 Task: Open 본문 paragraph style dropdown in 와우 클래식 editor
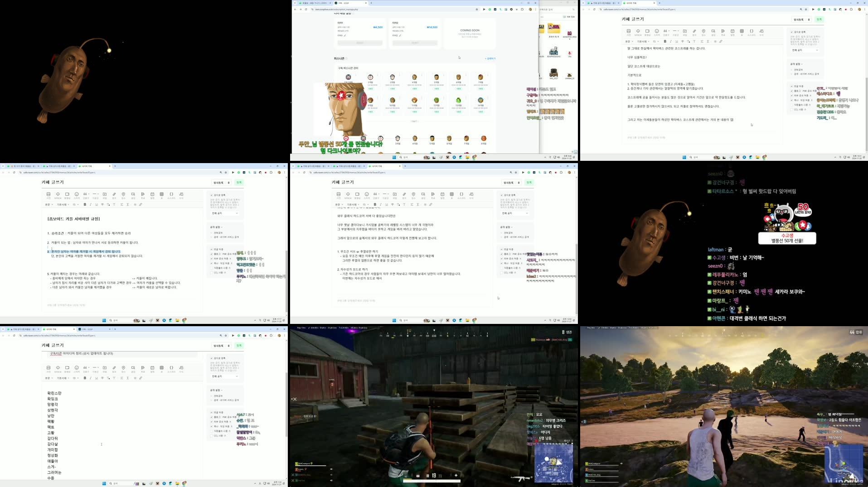point(339,204)
